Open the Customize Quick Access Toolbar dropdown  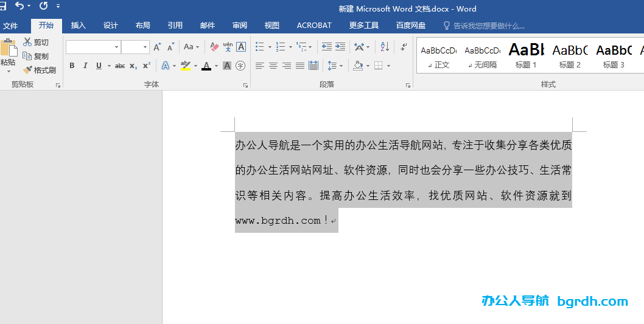click(58, 6)
